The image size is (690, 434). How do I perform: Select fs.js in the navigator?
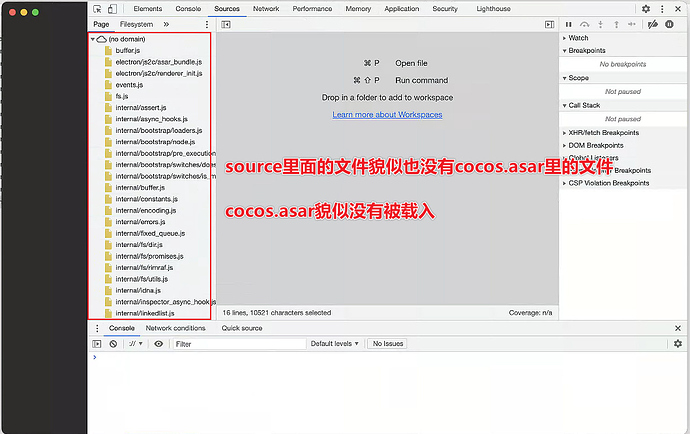pos(122,96)
